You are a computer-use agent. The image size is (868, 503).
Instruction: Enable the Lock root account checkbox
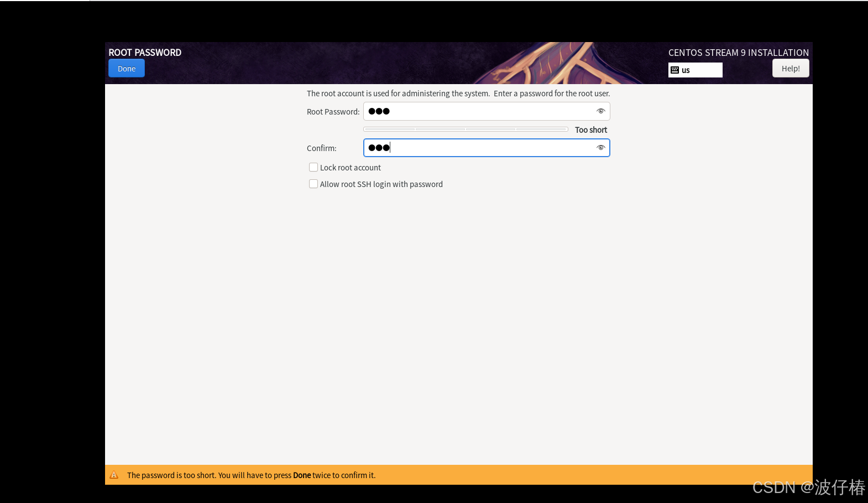point(313,167)
